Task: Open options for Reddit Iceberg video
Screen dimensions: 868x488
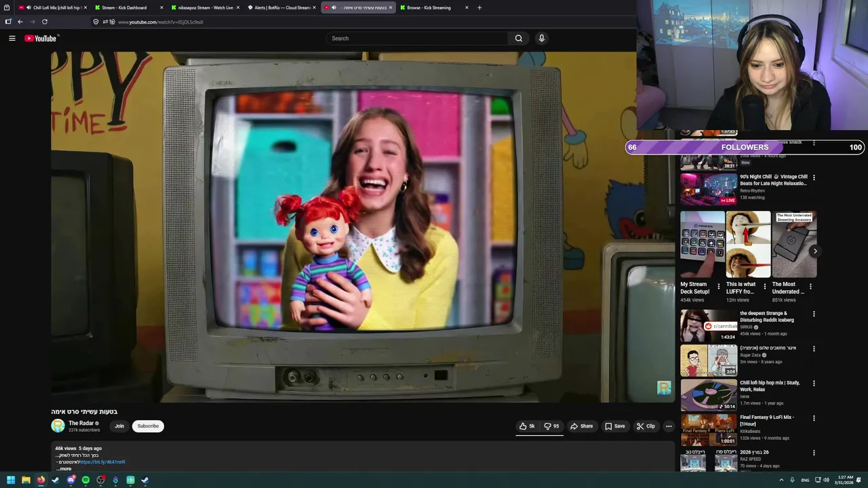Action: pyautogui.click(x=814, y=314)
